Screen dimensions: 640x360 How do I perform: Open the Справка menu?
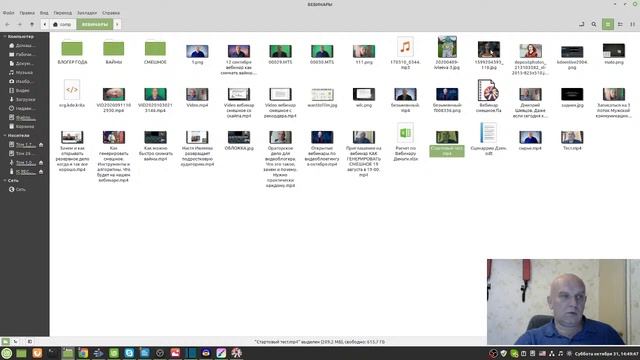(x=111, y=13)
